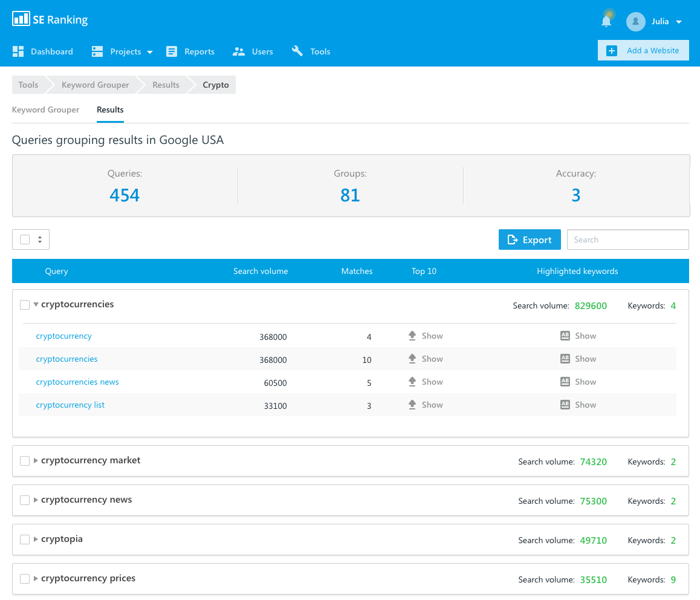Click the Add a Website button
Image resolution: width=700 pixels, height=600 pixels.
[x=643, y=51]
